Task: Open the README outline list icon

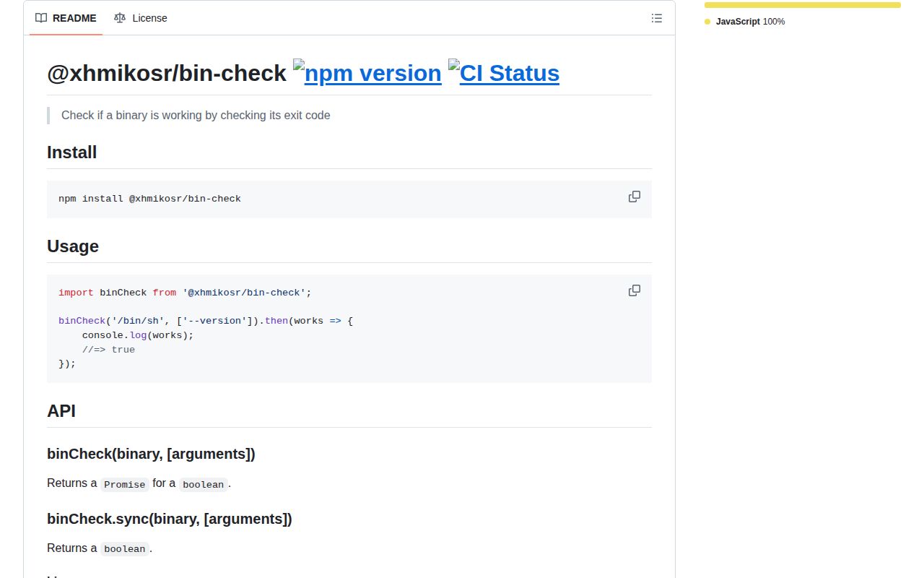Action: click(657, 18)
